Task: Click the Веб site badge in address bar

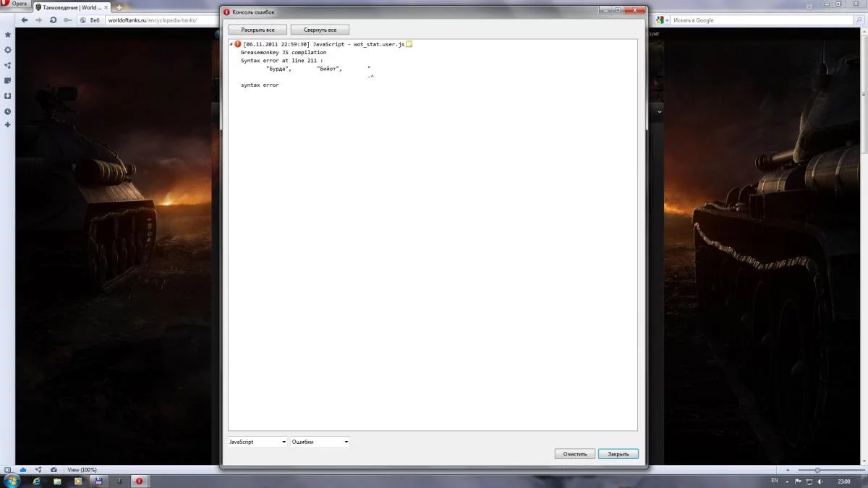Action: [90, 20]
